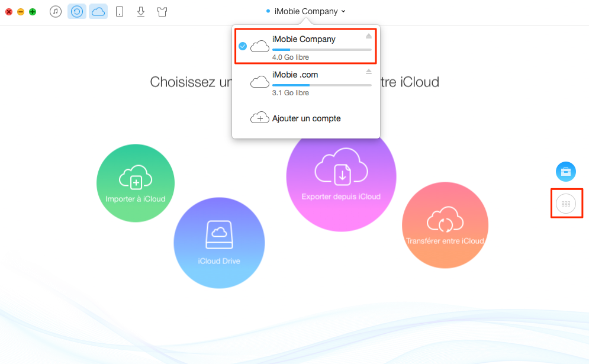Click Ajouter un compte
The image size is (589, 364).
pyautogui.click(x=306, y=118)
